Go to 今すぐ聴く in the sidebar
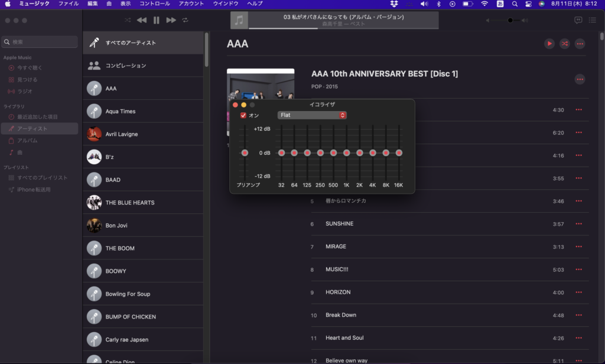 point(40,67)
